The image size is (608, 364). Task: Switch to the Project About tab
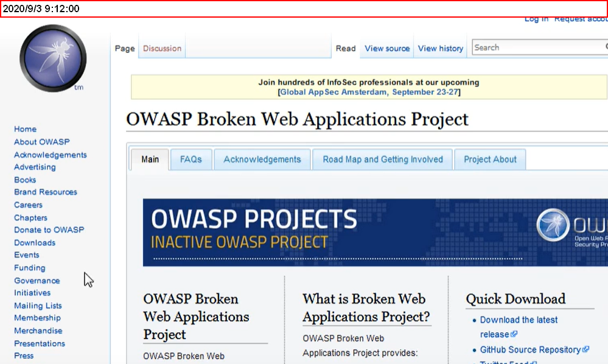point(490,159)
